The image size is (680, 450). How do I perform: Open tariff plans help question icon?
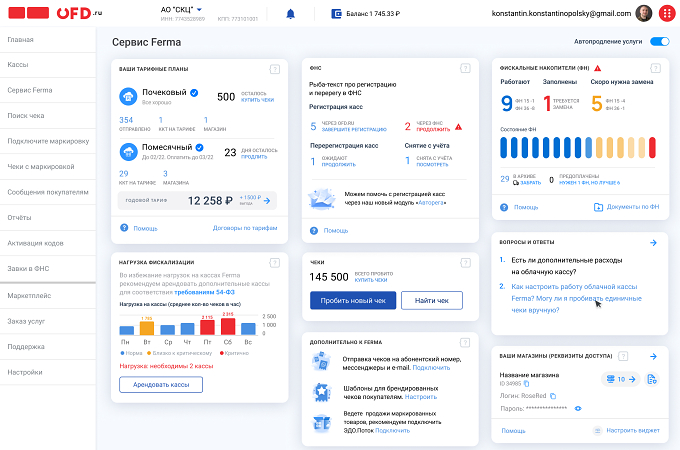275,69
